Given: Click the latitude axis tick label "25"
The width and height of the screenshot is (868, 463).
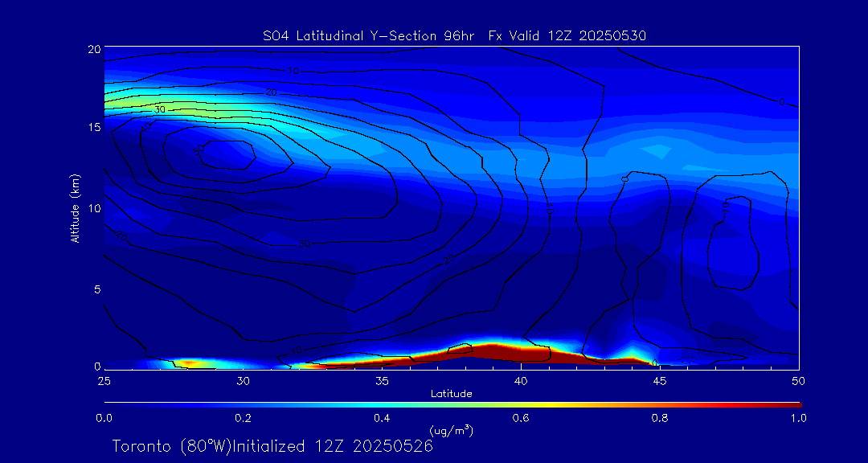Looking at the screenshot, I should pyautogui.click(x=104, y=381).
